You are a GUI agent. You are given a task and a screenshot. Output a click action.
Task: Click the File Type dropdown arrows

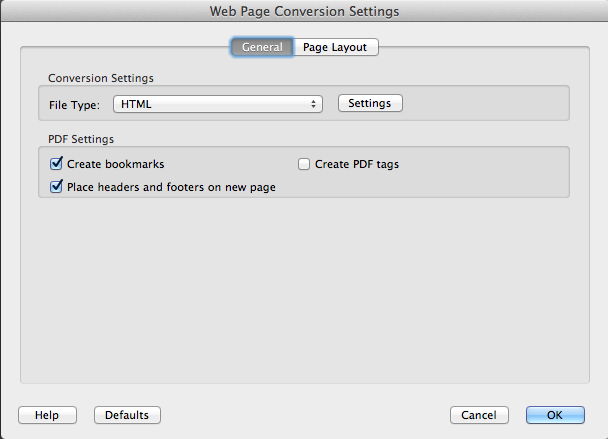pos(314,103)
